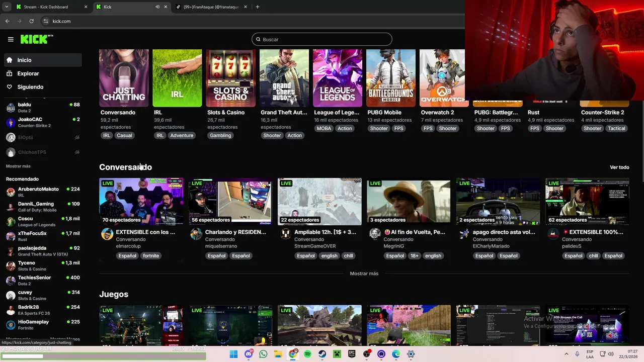Show hidden system tray icons
This screenshot has height=362, width=644.
tap(566, 354)
